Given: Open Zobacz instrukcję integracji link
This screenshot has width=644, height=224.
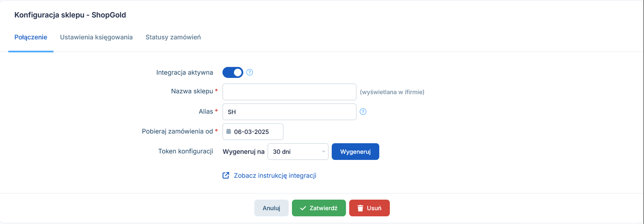Looking at the screenshot, I should point(275,176).
